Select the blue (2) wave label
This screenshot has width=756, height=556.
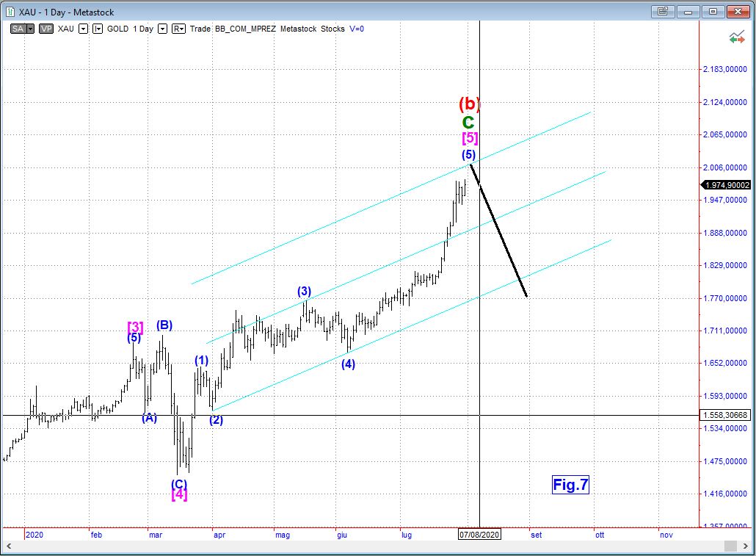pyautogui.click(x=216, y=420)
